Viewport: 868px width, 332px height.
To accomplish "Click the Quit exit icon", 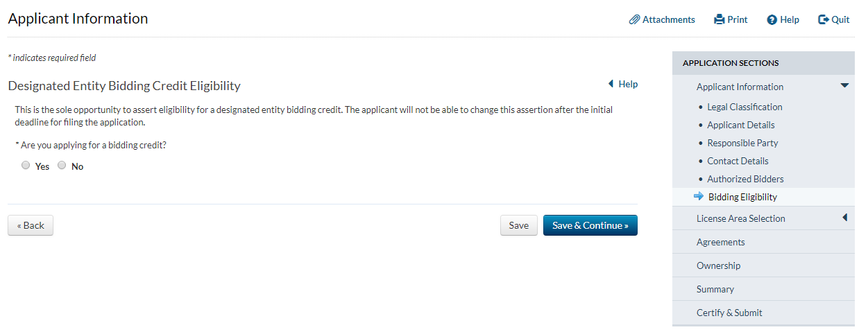I will (x=824, y=19).
